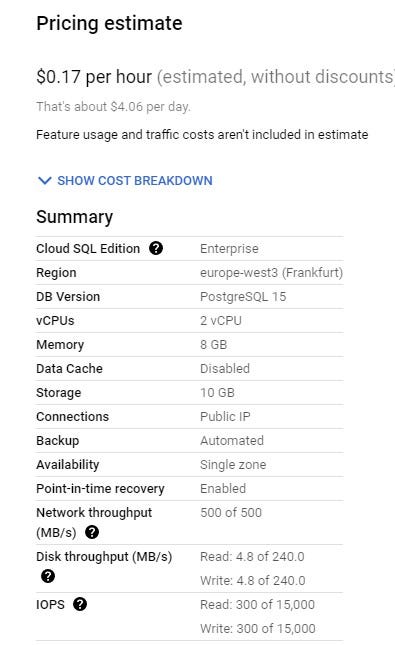
Task: Click the 10 GB storage value
Action: coord(217,392)
